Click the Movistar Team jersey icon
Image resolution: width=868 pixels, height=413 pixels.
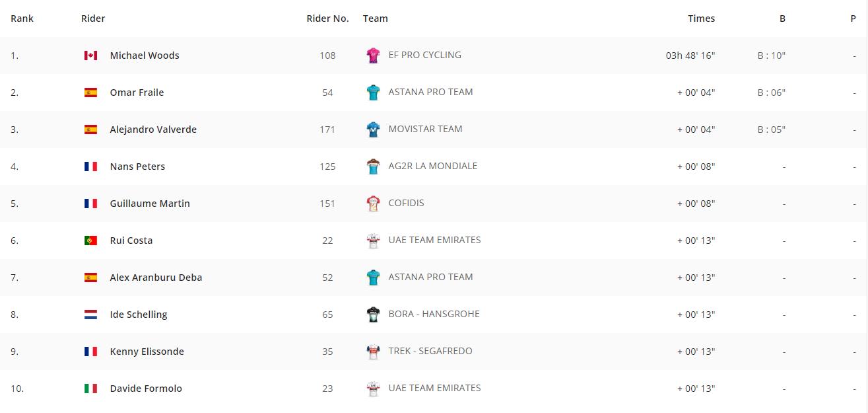click(373, 130)
